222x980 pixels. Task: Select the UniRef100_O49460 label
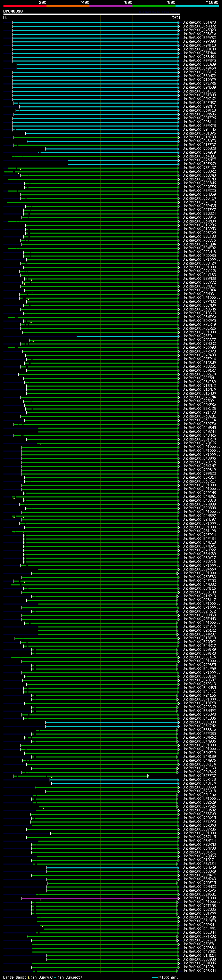(x=199, y=68)
